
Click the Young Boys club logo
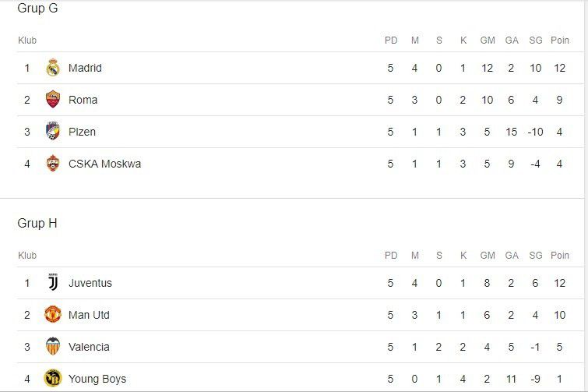point(53,379)
